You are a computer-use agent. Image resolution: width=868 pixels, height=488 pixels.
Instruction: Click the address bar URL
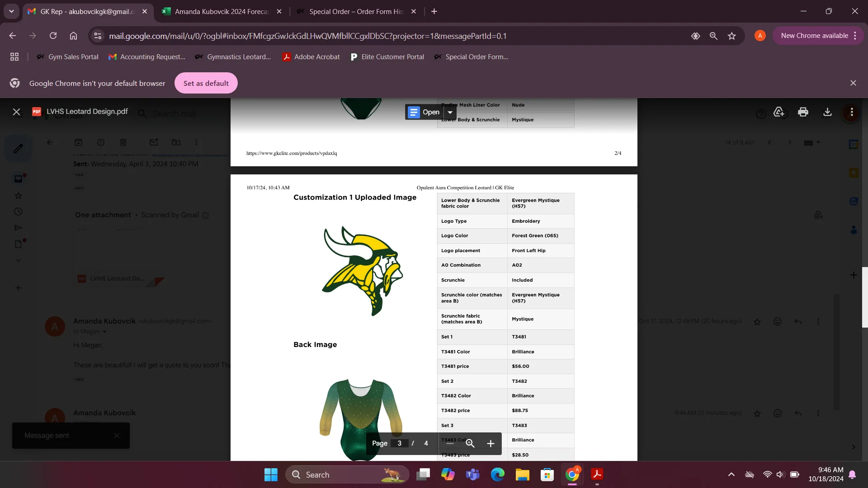pyautogui.click(x=307, y=36)
